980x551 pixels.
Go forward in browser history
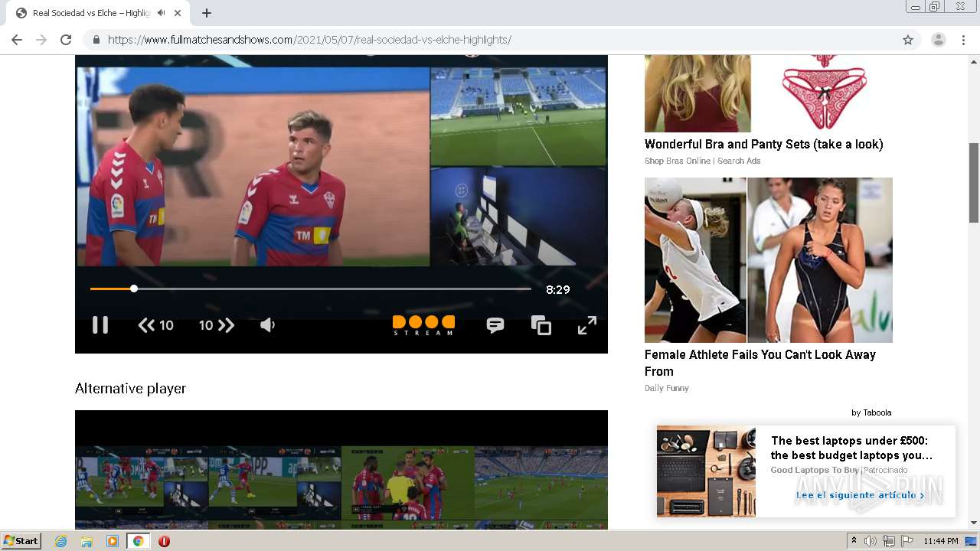pos(41,40)
